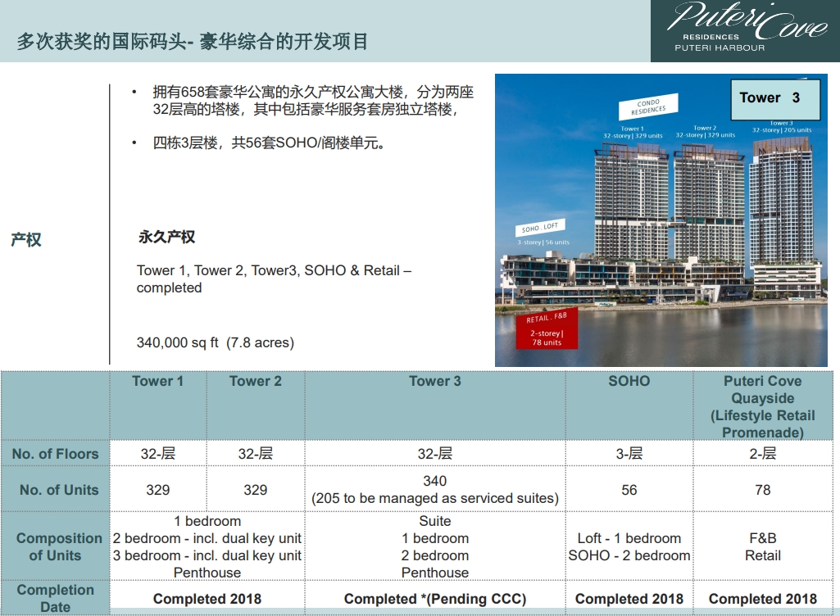Select the 产权 side heading
The height and width of the screenshot is (616, 840).
tap(26, 240)
